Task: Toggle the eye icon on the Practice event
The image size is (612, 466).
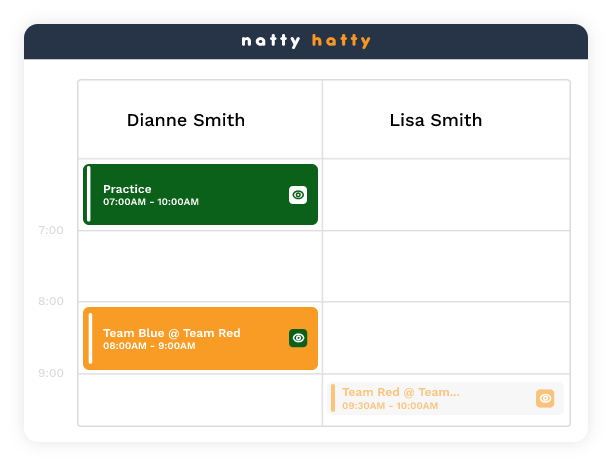Action: tap(298, 195)
